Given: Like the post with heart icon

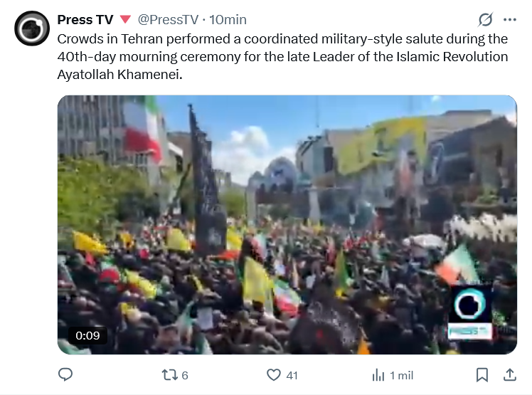Looking at the screenshot, I should tap(273, 375).
